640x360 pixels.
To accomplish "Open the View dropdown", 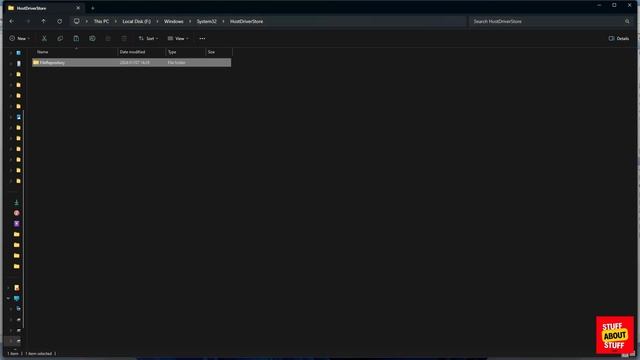I will pyautogui.click(x=178, y=38).
